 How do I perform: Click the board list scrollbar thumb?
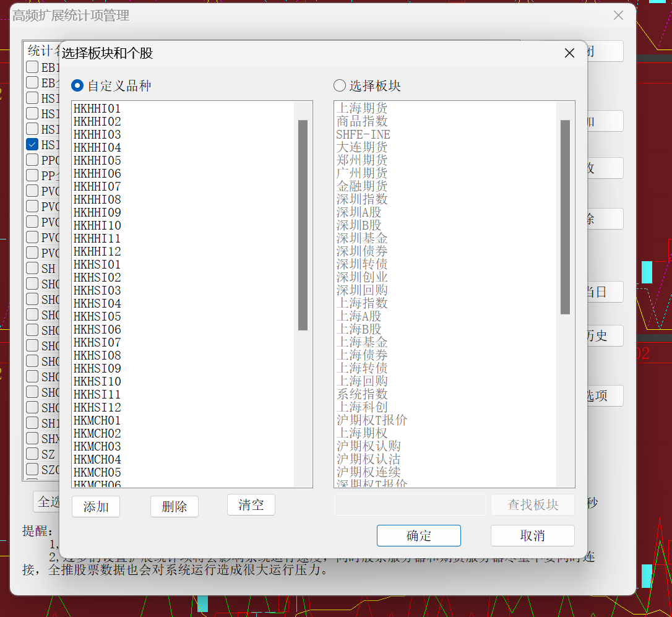point(566,217)
